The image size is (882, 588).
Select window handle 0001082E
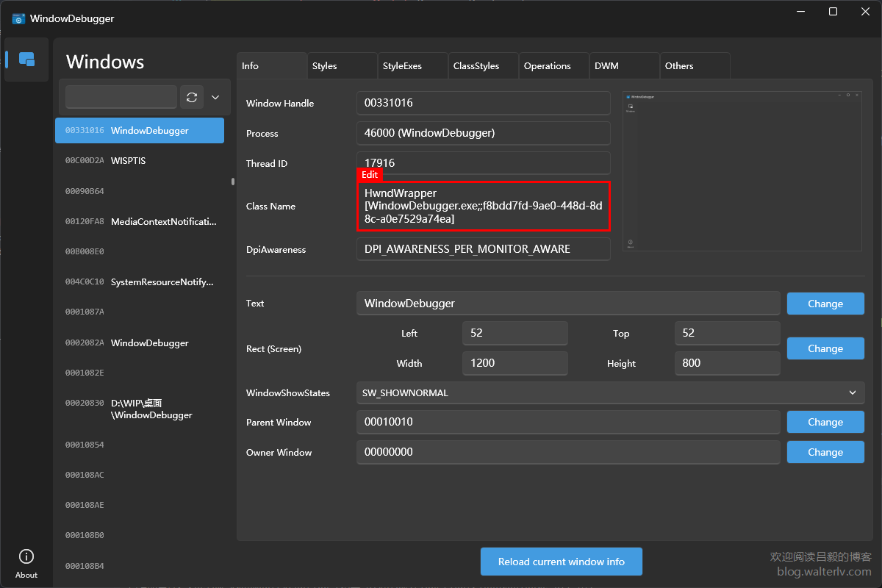pos(140,373)
